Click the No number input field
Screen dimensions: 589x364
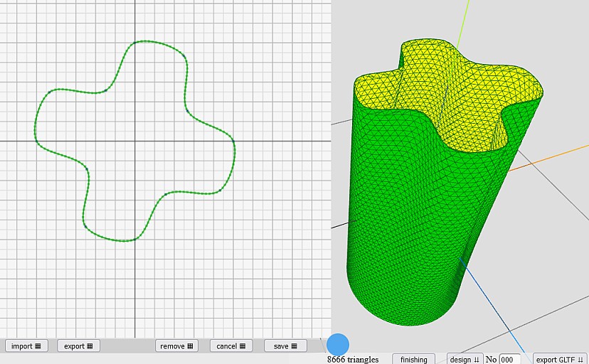pos(511,360)
